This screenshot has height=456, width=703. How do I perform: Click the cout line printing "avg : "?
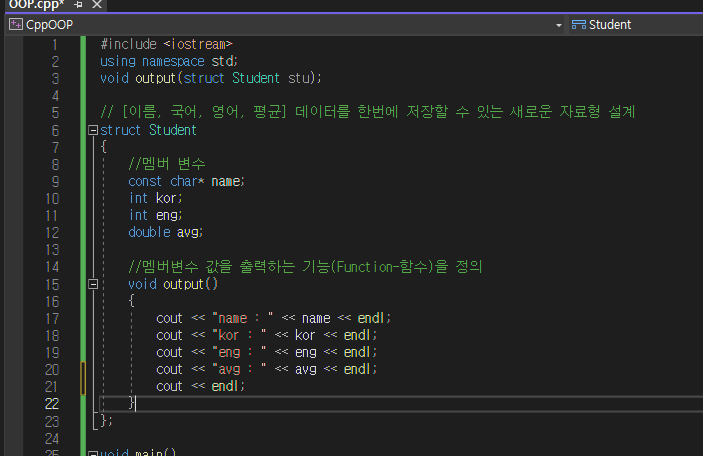pyautogui.click(x=267, y=369)
